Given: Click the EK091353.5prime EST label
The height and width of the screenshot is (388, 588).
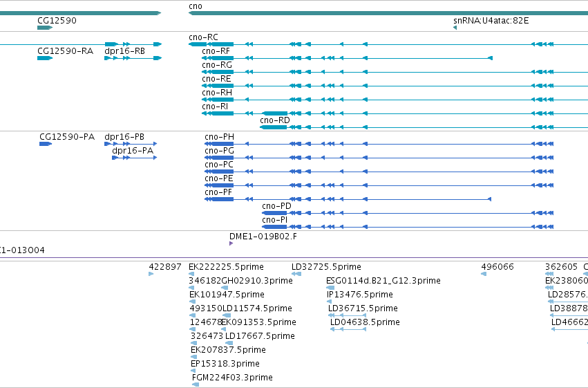Looking at the screenshot, I should 258,323.
